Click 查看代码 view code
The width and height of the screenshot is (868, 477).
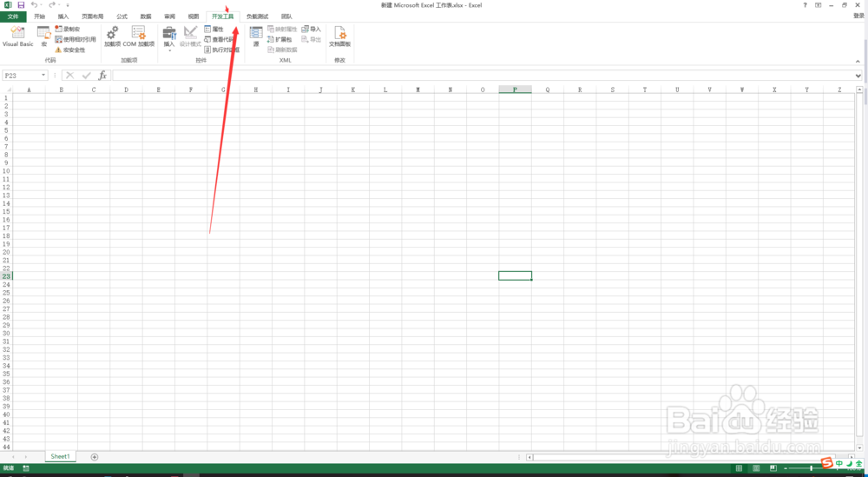(x=220, y=39)
